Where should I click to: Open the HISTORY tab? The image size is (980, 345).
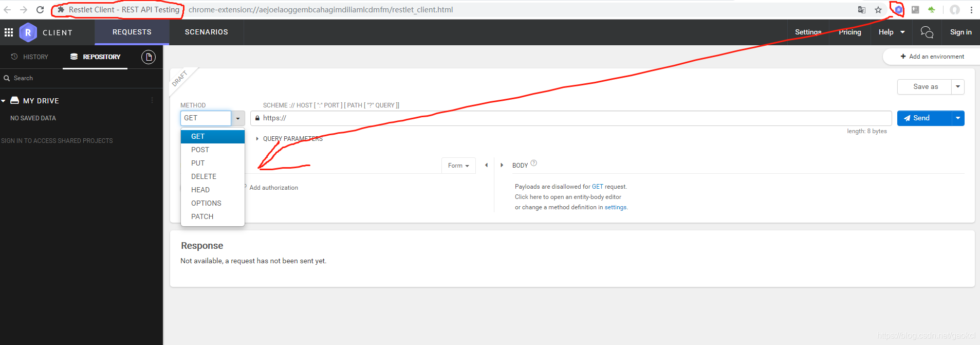click(x=30, y=57)
